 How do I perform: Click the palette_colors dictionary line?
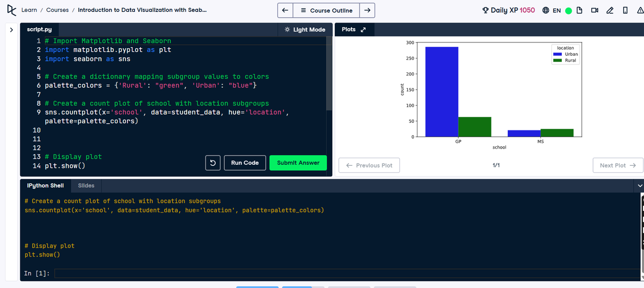coord(151,85)
